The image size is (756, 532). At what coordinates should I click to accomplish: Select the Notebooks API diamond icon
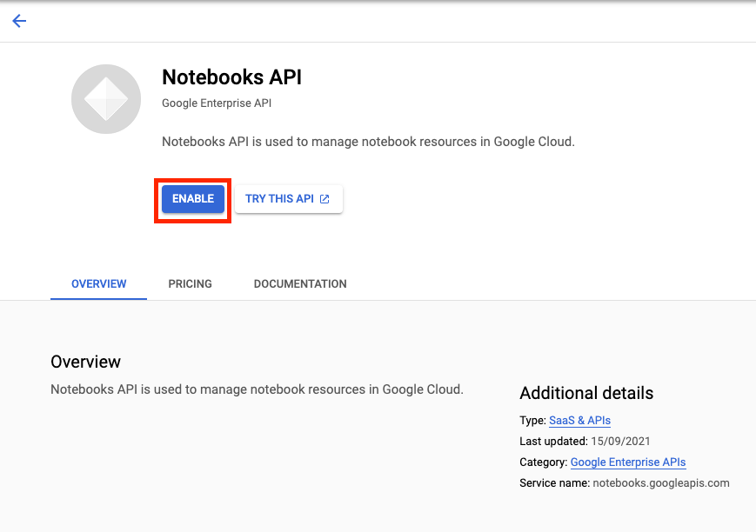tap(105, 99)
